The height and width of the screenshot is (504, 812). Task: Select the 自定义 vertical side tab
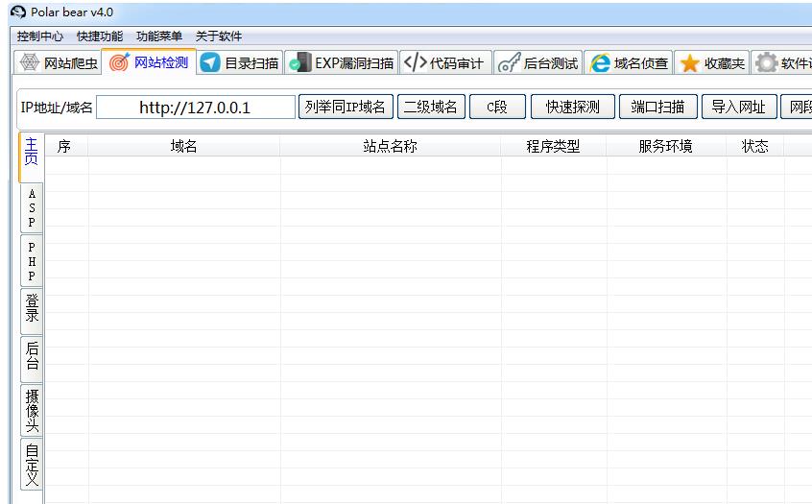pyautogui.click(x=32, y=464)
